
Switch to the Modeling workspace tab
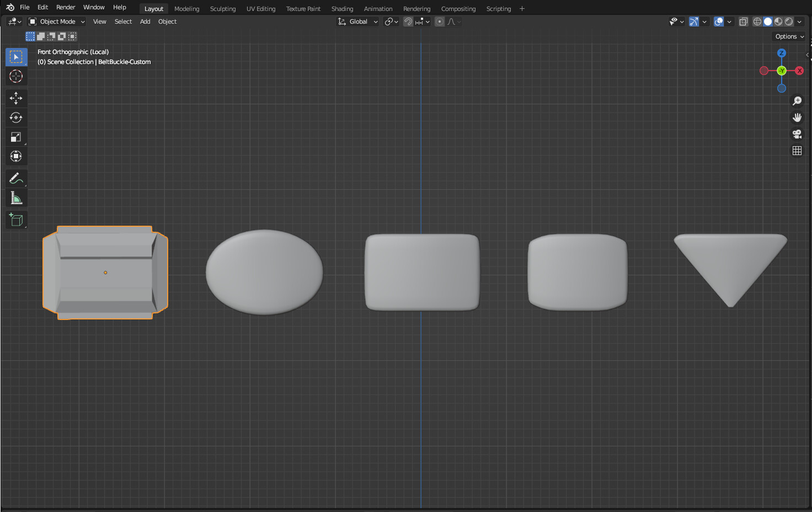186,9
